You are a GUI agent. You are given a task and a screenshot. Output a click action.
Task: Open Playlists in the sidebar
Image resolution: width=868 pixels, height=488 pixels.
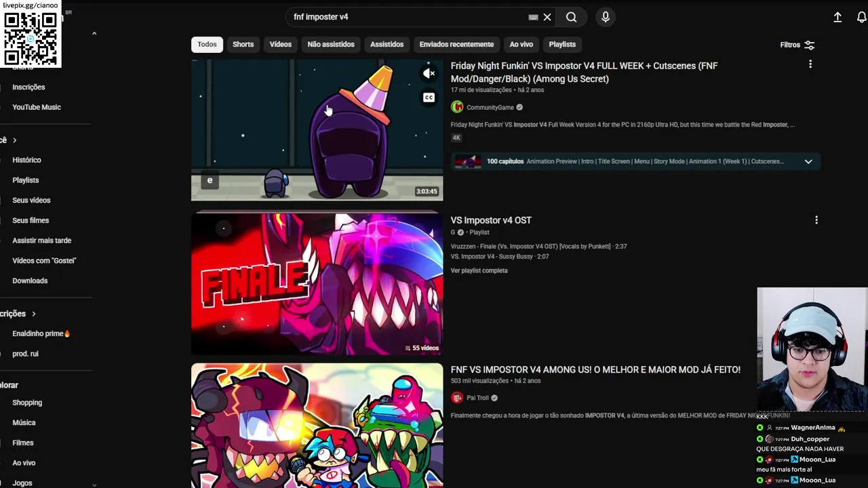coord(25,180)
